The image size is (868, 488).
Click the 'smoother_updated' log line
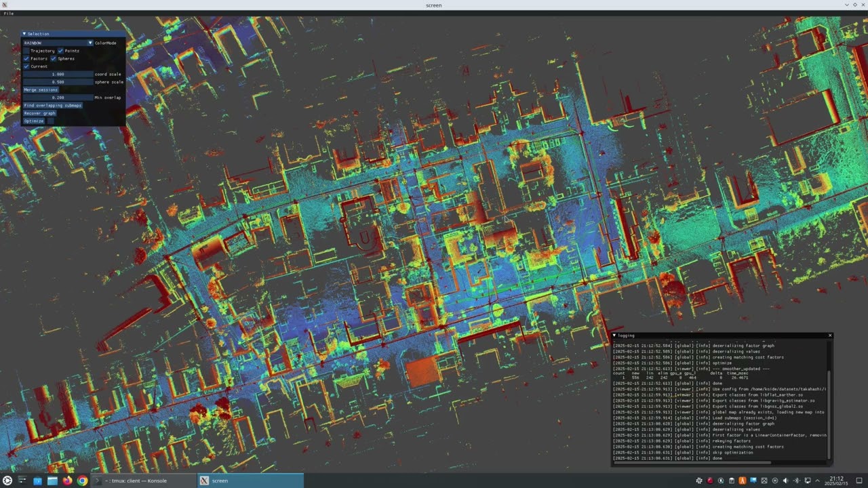(691, 369)
